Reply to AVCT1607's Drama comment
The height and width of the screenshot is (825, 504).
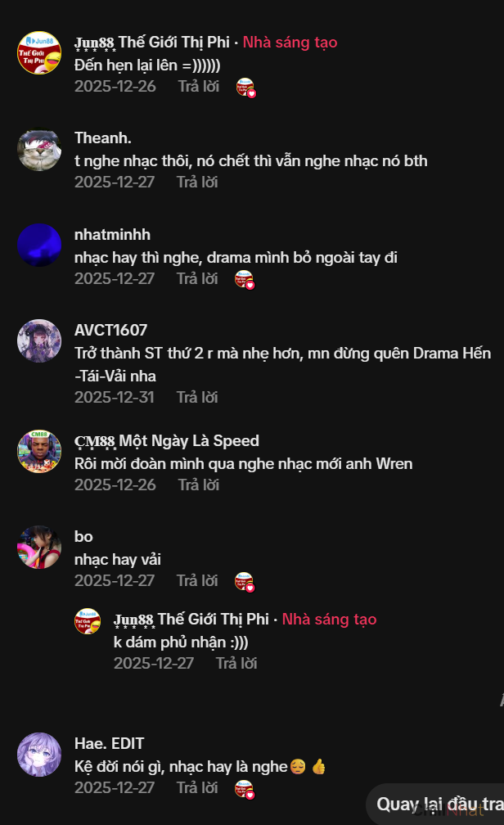(x=196, y=397)
